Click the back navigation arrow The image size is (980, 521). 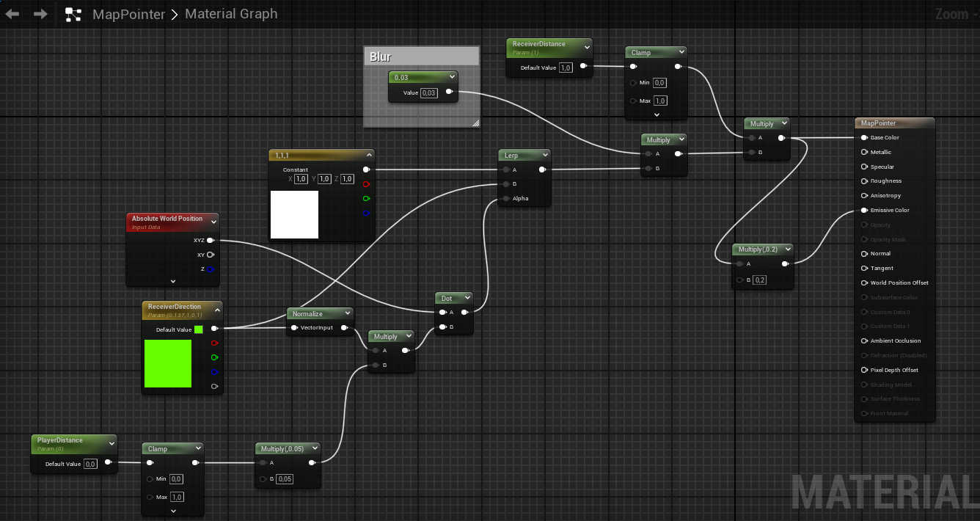click(12, 14)
